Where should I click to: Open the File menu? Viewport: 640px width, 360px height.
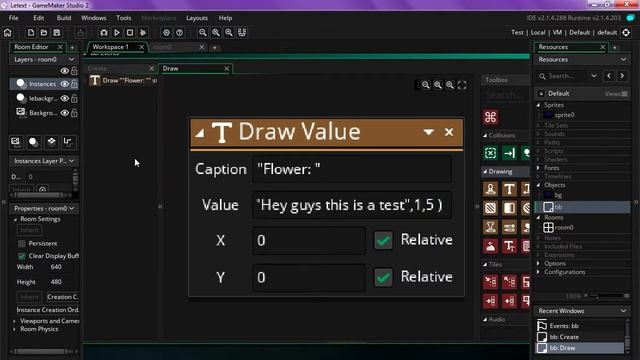[x=13, y=18]
